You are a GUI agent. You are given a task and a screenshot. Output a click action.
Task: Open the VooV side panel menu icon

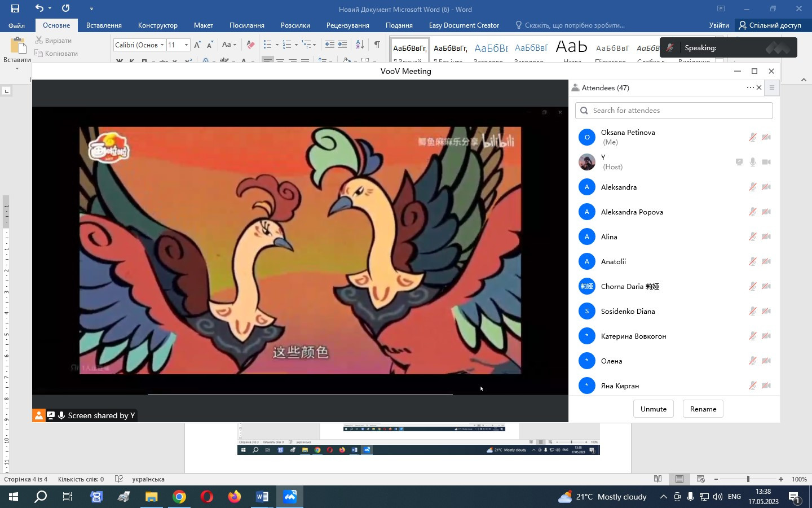772,87
